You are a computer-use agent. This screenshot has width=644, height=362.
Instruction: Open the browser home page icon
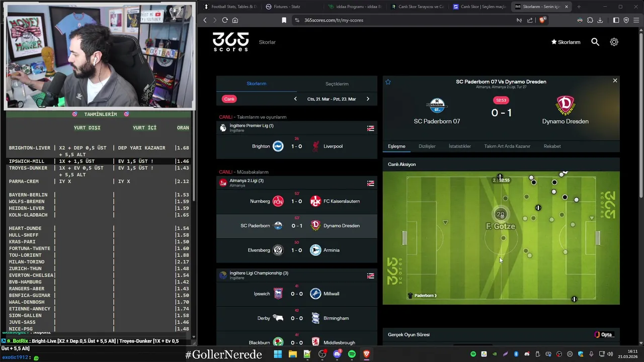tap(235, 20)
